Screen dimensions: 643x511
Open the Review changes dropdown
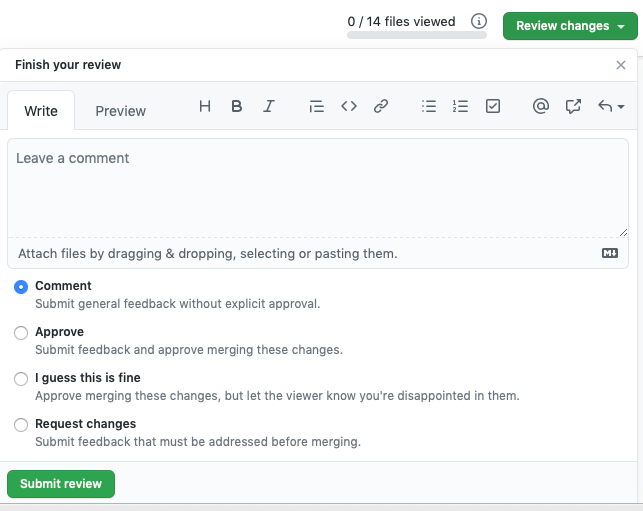(x=570, y=26)
